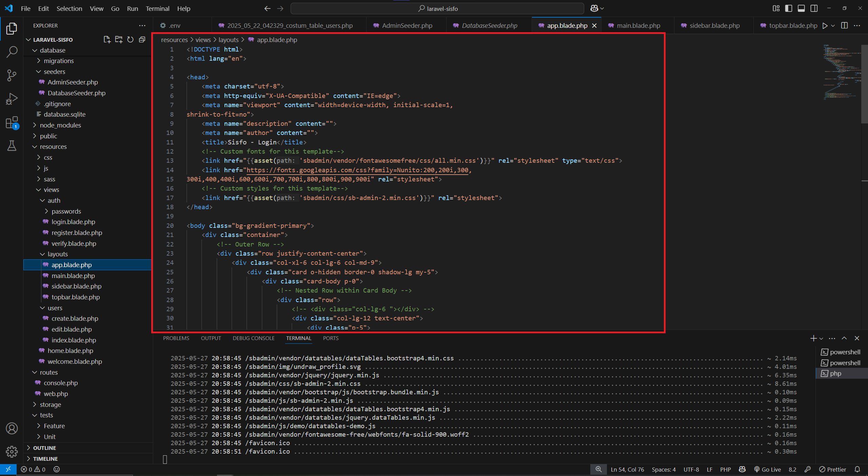Collapse all folders in explorer
Image resolution: width=868 pixels, height=476 pixels.
pyautogui.click(x=142, y=40)
